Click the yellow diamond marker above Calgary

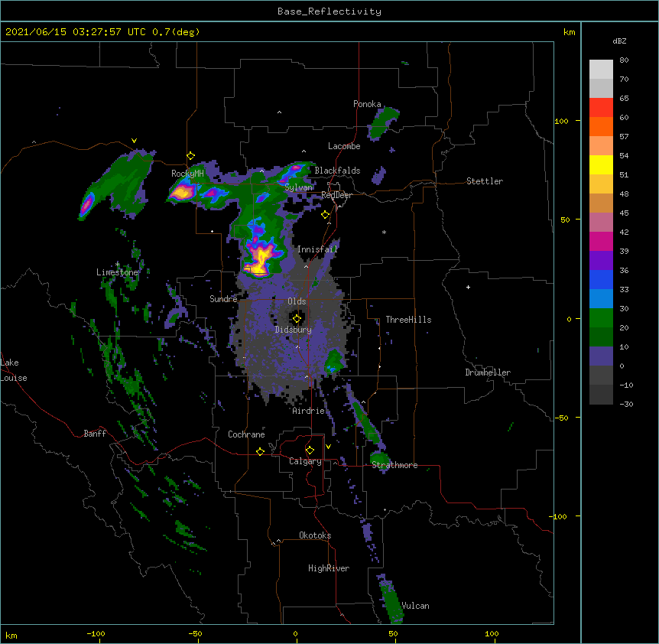click(310, 450)
